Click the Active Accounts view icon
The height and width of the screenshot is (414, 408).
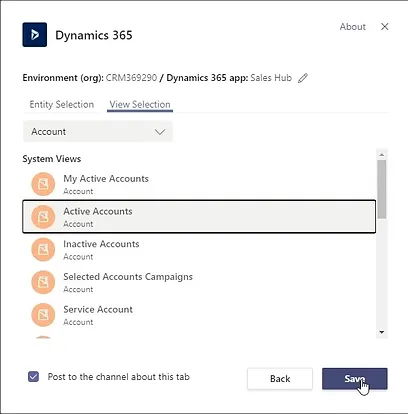[43, 217]
